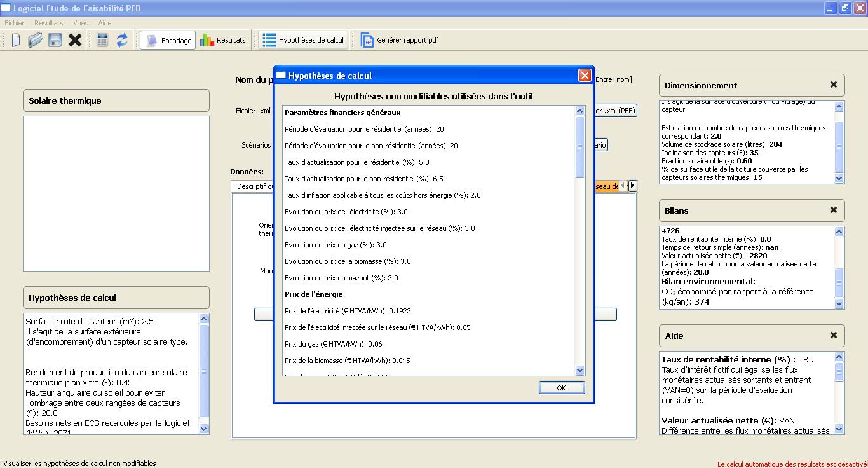Click the dialog scrollbar up arrow
This screenshot has width=868, height=468.
point(580,111)
